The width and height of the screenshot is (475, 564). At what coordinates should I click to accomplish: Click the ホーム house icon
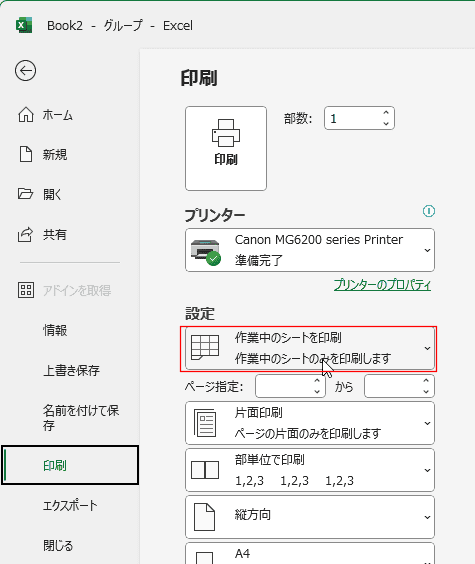click(x=26, y=115)
